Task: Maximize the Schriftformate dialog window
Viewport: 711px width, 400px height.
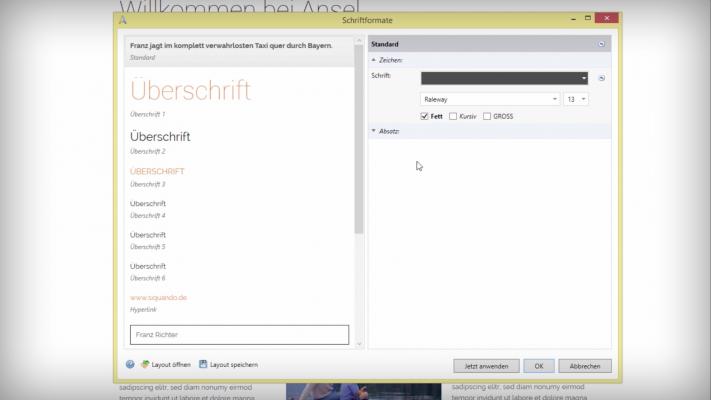Action: tap(580, 18)
